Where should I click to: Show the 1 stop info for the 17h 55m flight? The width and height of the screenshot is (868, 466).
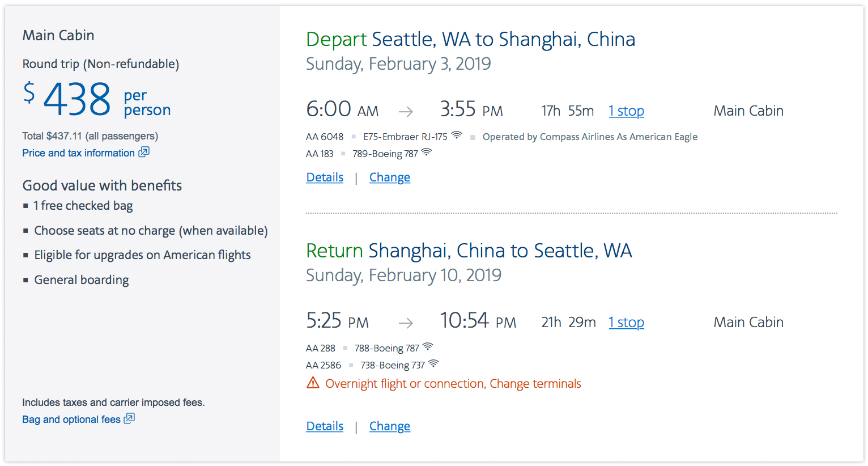626,111
